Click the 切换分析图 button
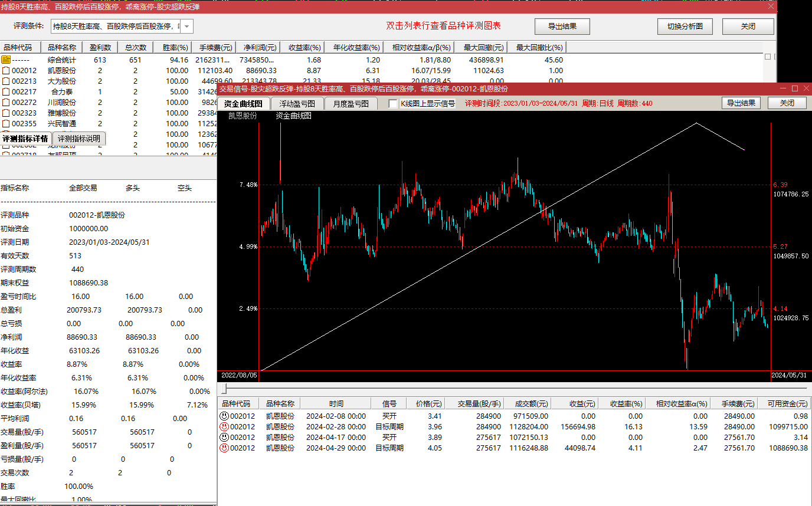 point(685,26)
